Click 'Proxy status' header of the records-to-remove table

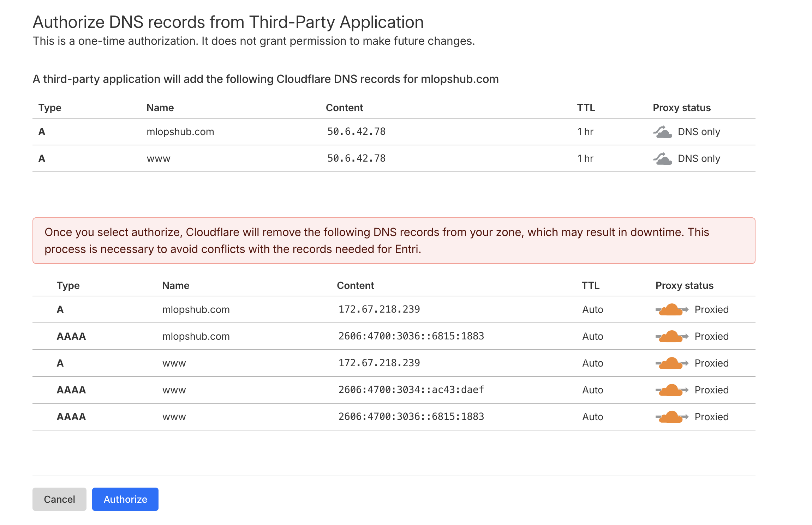(x=685, y=285)
